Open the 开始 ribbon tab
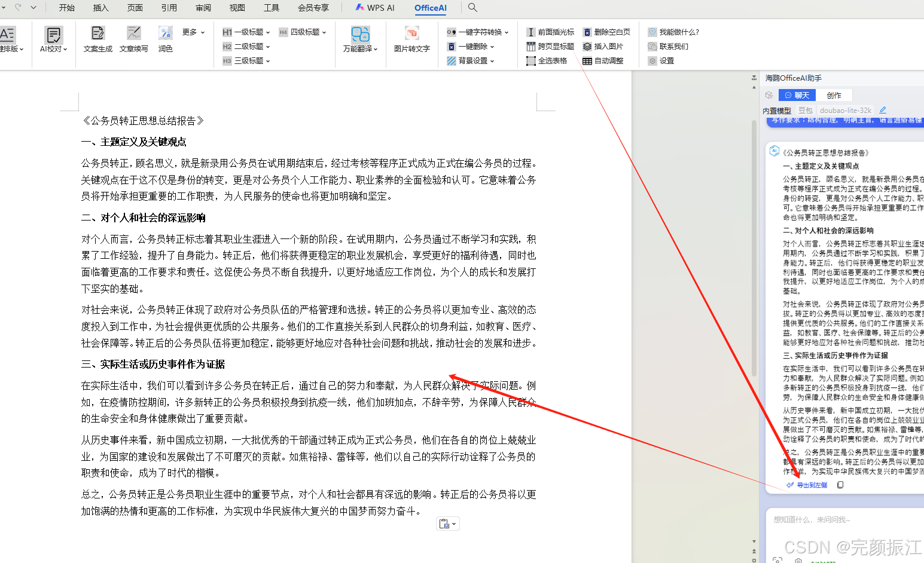 pos(67,8)
